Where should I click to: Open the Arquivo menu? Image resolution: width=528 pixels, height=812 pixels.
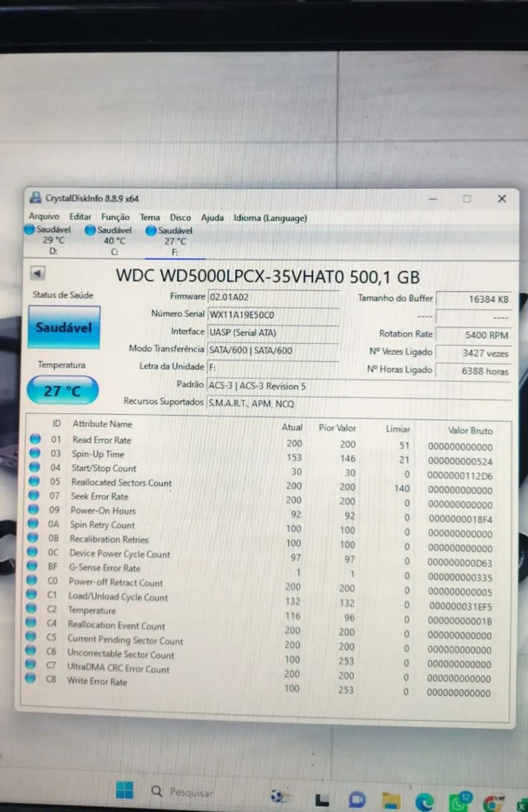[44, 217]
